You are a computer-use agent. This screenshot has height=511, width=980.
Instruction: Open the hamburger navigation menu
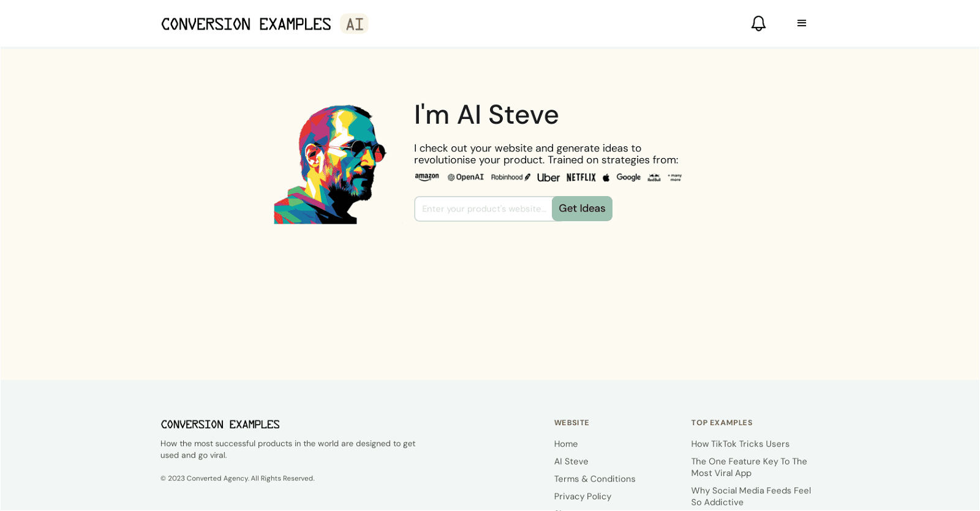[x=802, y=23]
